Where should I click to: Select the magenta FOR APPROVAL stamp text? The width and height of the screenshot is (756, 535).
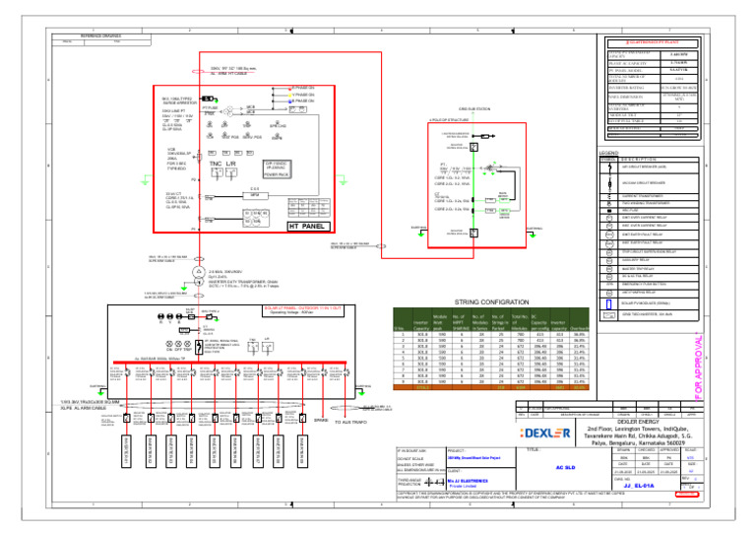click(699, 367)
